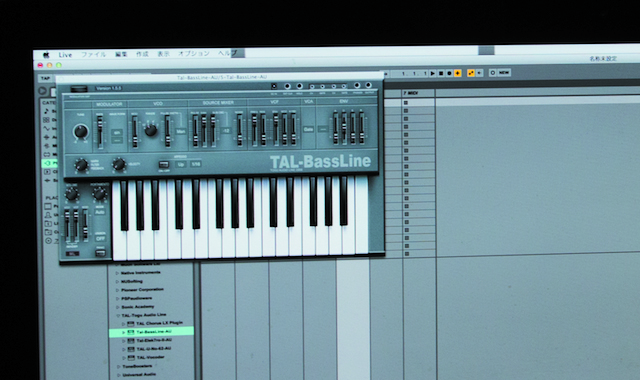Toggle the Gate button in VCA section
The width and height of the screenshot is (640, 380).
coord(308,129)
